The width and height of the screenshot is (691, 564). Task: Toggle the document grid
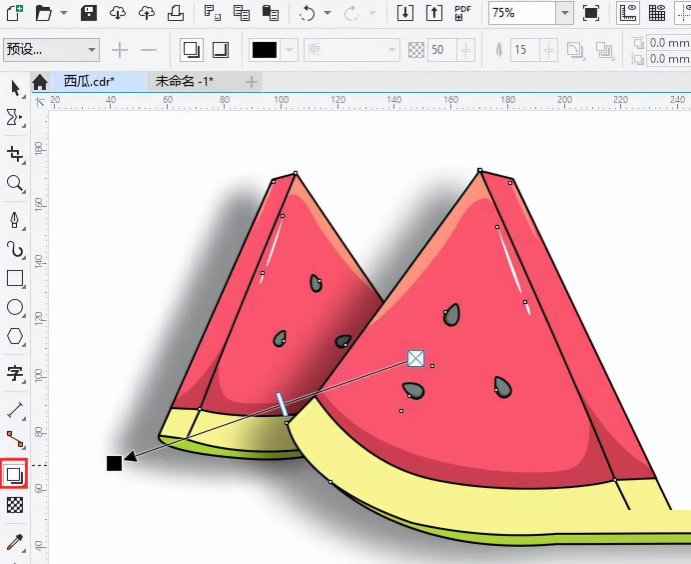click(x=657, y=13)
